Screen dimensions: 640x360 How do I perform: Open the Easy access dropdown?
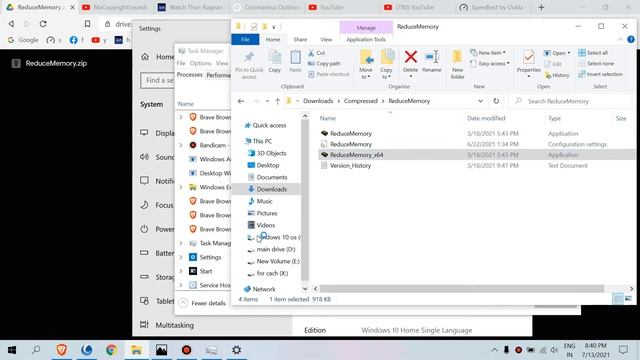(490, 64)
